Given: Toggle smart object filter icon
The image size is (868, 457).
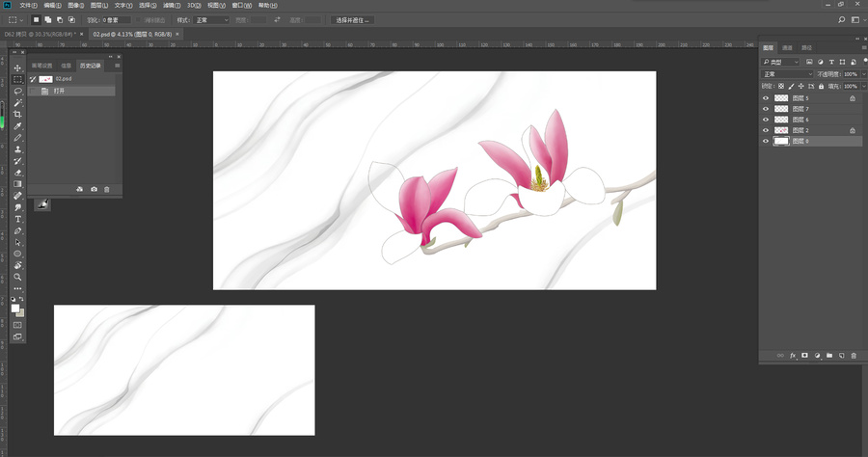Looking at the screenshot, I should pyautogui.click(x=854, y=62).
